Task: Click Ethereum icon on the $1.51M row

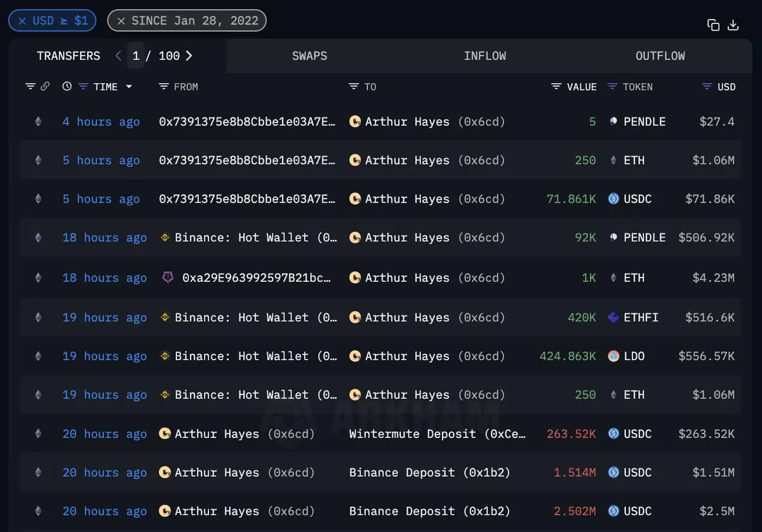Action: coord(38,472)
